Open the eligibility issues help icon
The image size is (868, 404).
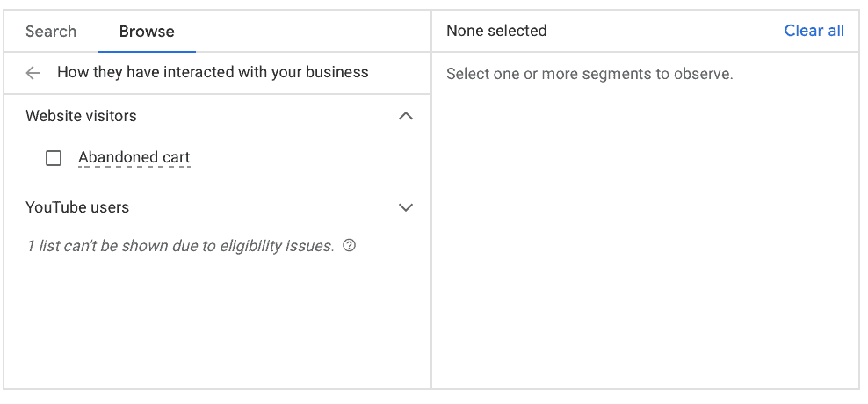(x=350, y=246)
